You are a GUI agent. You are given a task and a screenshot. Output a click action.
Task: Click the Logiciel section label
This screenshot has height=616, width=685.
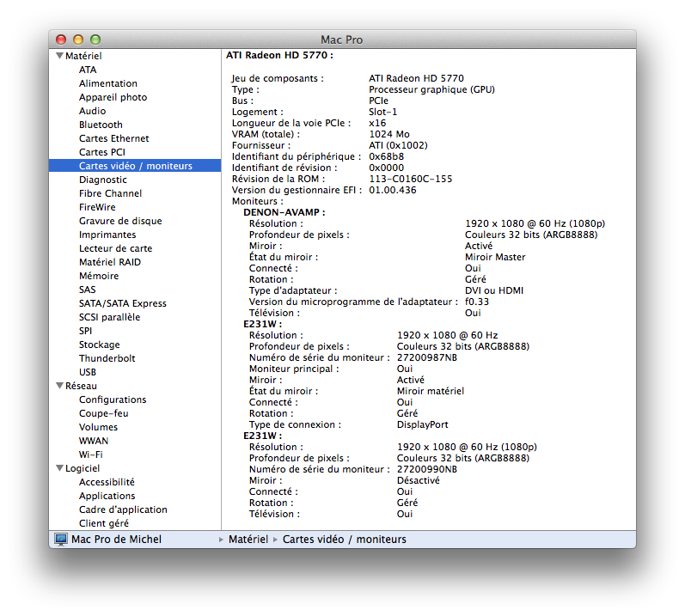(83, 468)
